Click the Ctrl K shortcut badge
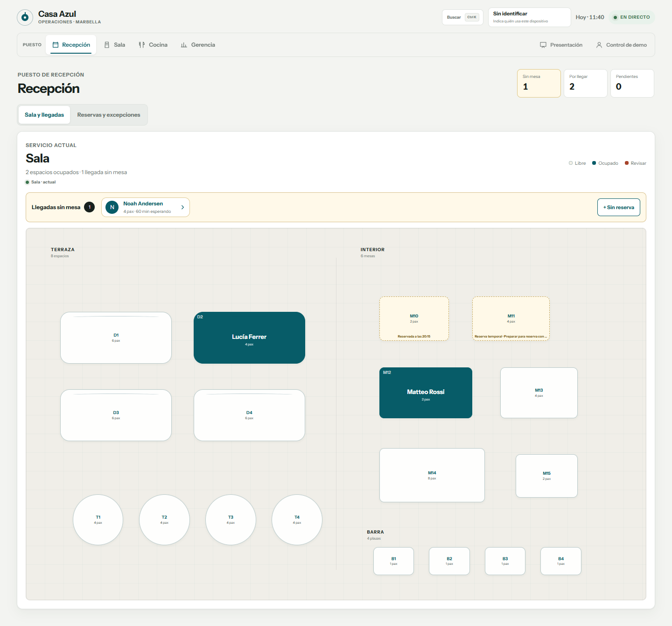Screen dimensions: 672x626 click(472, 17)
